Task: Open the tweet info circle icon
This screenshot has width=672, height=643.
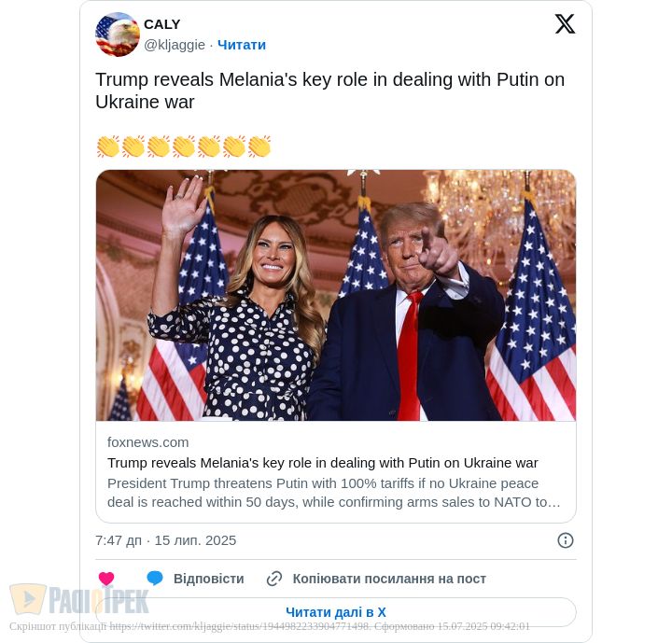Action: click(566, 540)
